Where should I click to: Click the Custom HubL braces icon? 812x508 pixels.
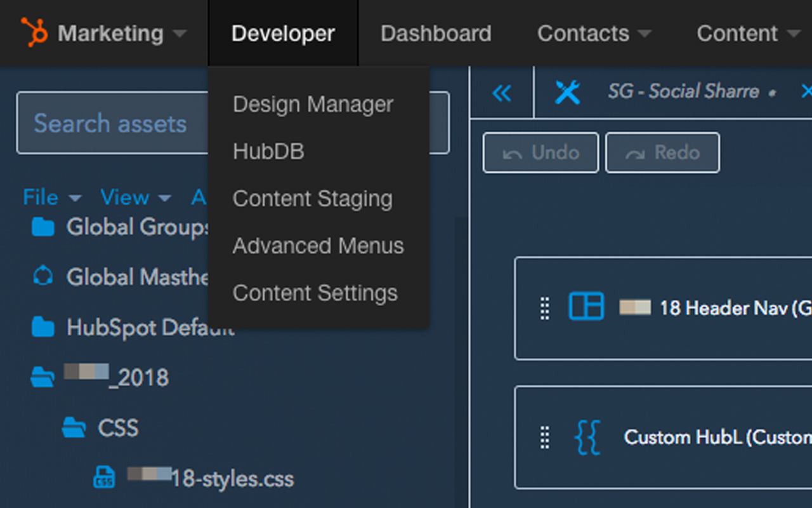587,437
